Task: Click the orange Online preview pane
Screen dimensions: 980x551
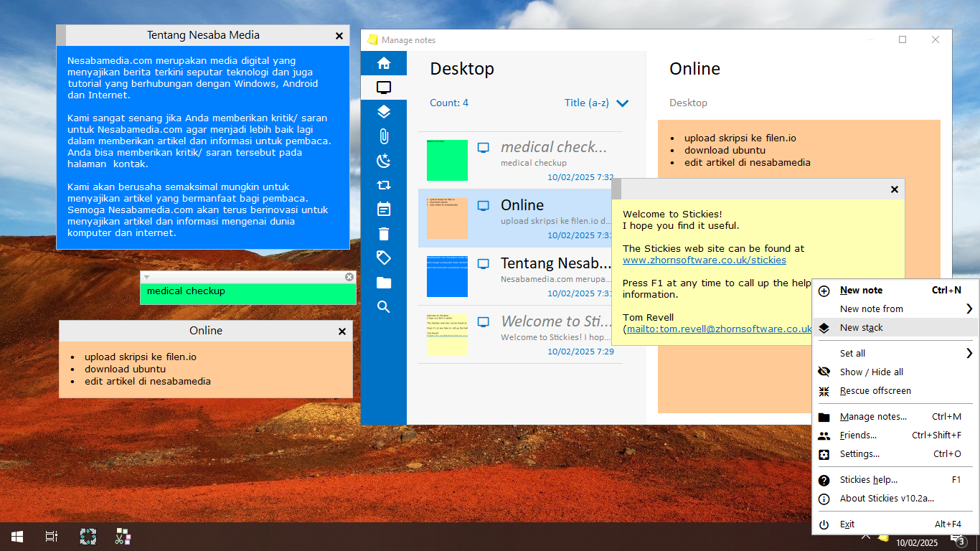Action: 799,266
